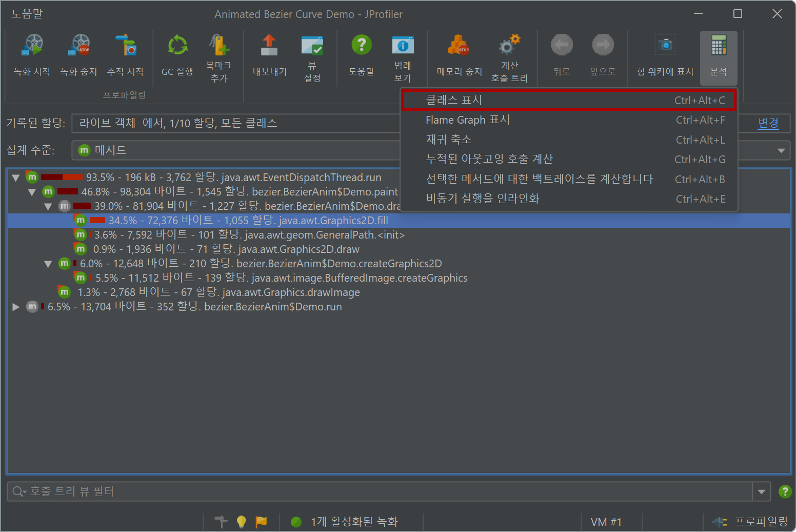Stop recording with 녹화 중지
The width and height of the screenshot is (796, 532).
[79, 55]
